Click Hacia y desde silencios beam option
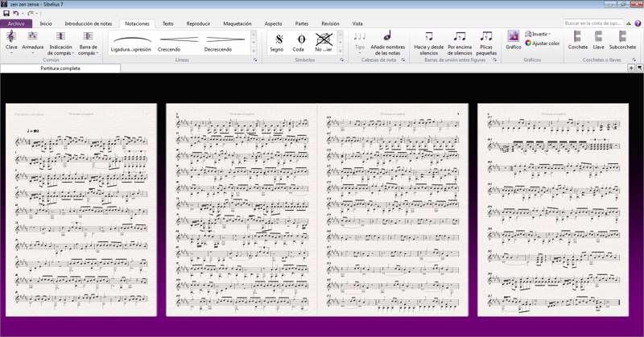The image size is (644, 337). [x=429, y=43]
